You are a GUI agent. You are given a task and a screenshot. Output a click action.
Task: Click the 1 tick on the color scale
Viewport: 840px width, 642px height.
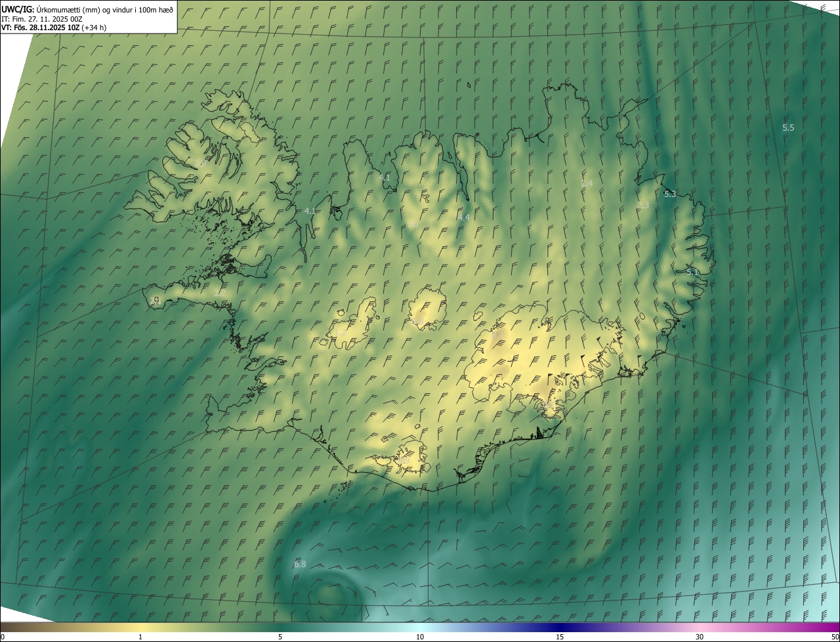tap(140, 637)
